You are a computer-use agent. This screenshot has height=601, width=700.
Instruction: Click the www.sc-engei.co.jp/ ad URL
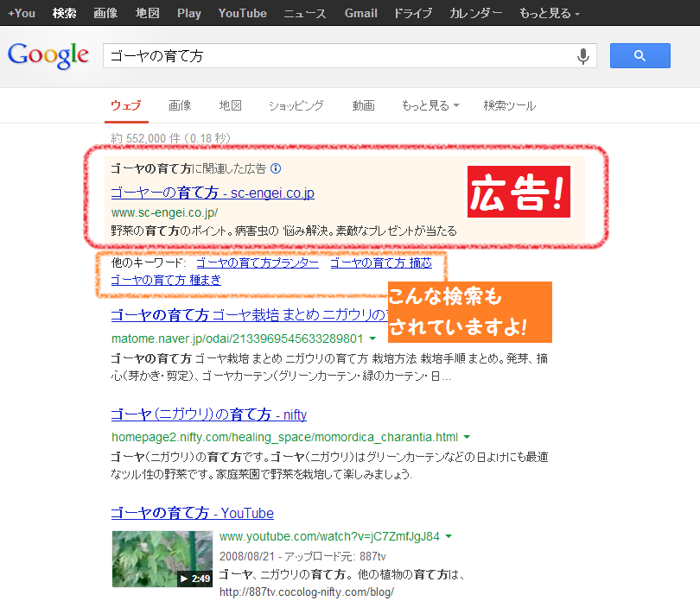point(165,212)
